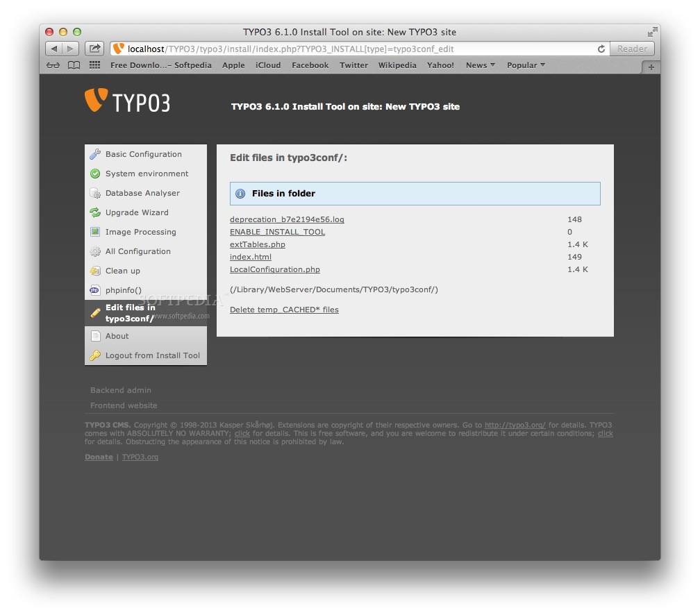
Task: Open the News bookmarks dropdown
Action: [x=481, y=65]
